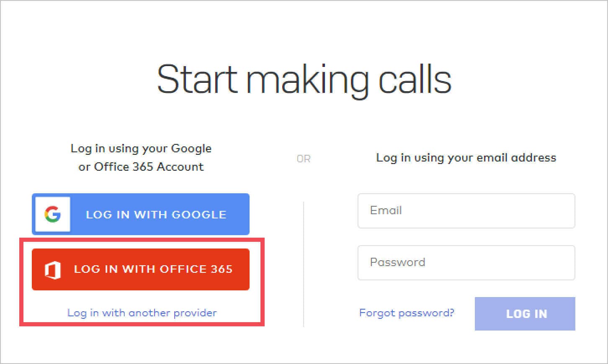Click the Google "G" logo icon
Screen dimensions: 608x364
tap(53, 215)
